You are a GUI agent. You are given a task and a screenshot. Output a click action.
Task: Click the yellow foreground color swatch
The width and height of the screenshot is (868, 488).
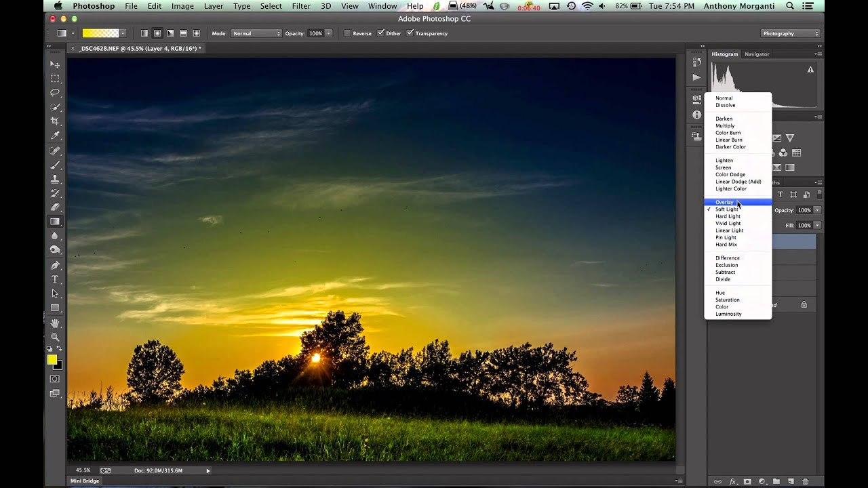(x=52, y=360)
